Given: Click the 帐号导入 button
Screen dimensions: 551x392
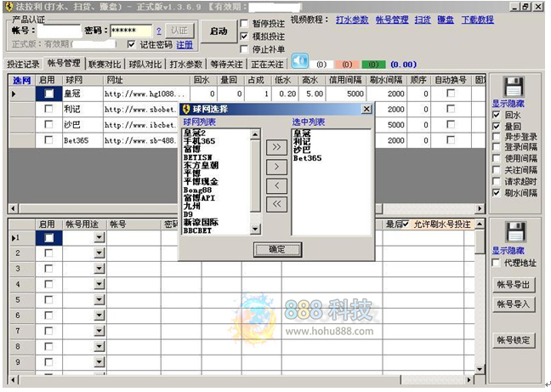Looking at the screenshot, I should click(514, 304).
